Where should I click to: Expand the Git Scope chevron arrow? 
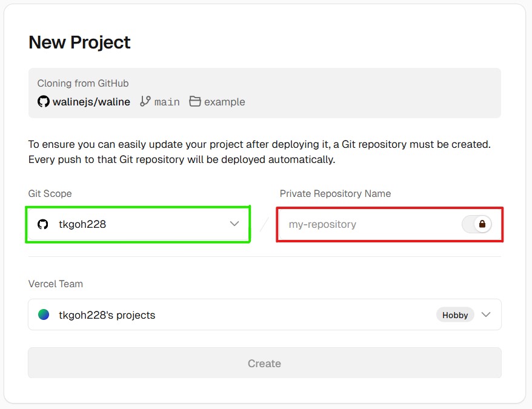[234, 224]
